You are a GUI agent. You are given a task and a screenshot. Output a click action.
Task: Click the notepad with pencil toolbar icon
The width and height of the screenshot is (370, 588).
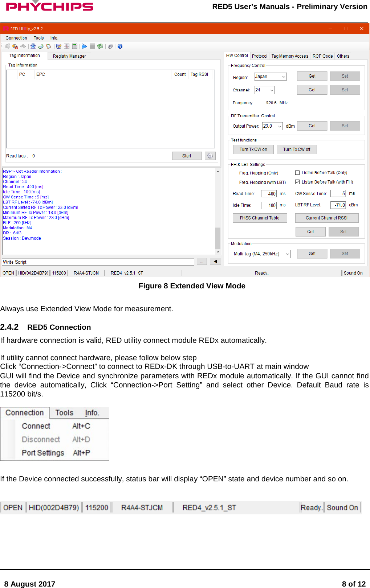tap(58, 46)
